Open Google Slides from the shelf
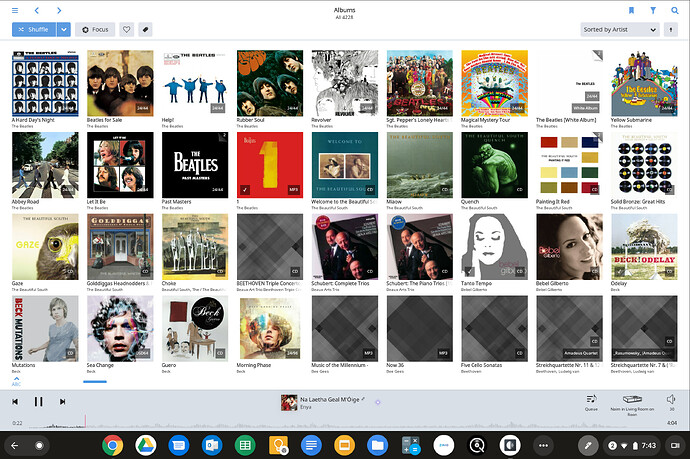The width and height of the screenshot is (690, 459). click(345, 445)
